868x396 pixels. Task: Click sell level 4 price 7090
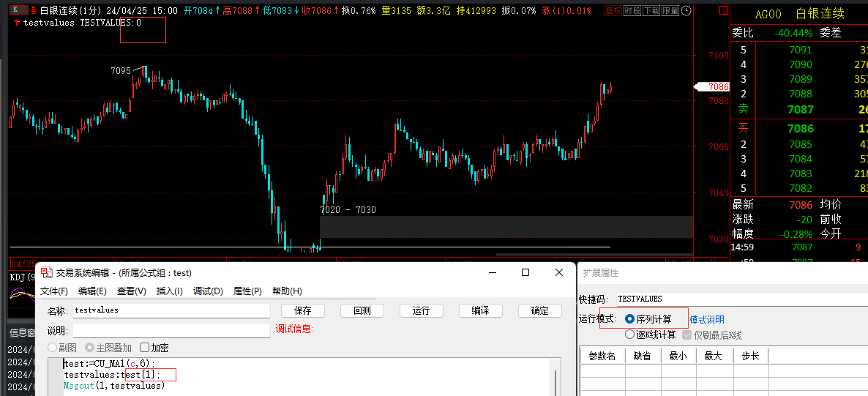[800, 64]
